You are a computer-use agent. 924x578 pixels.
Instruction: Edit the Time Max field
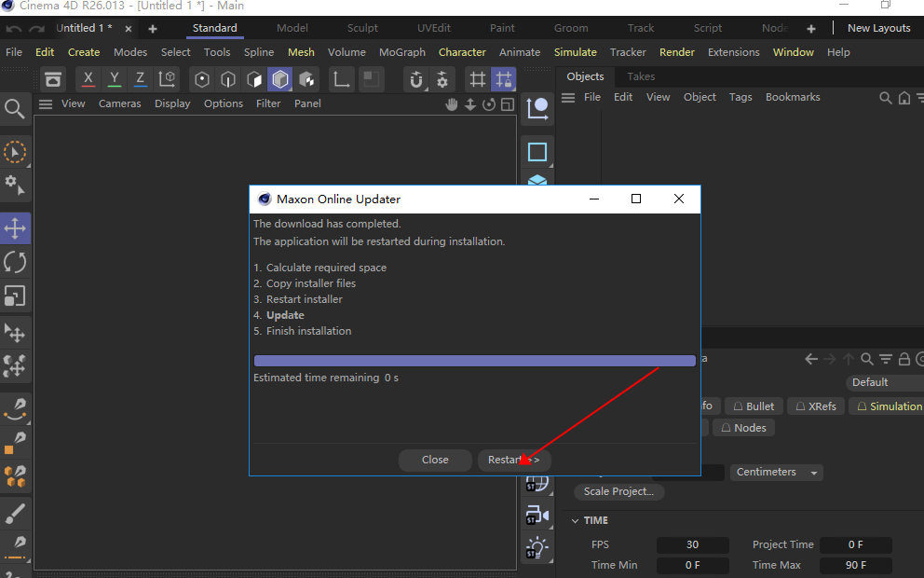tap(856, 565)
